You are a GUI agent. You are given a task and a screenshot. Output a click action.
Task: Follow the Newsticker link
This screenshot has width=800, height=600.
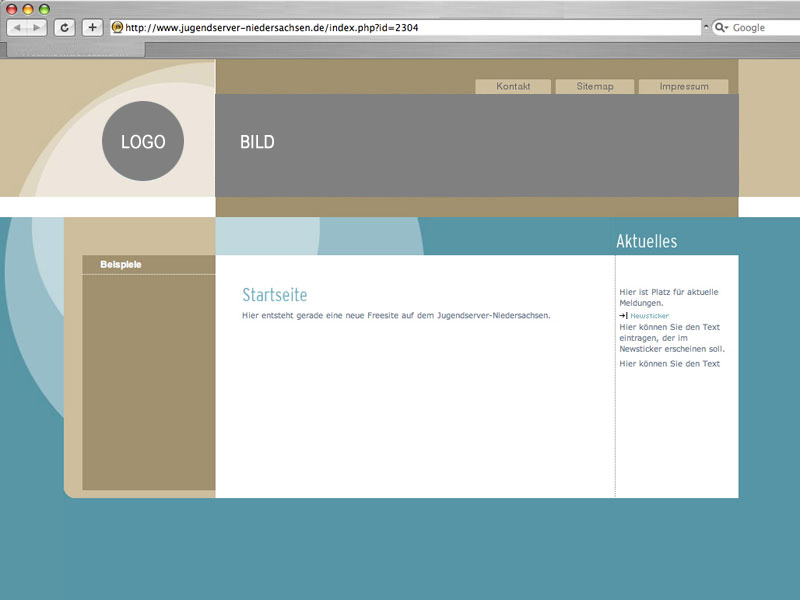pos(650,316)
